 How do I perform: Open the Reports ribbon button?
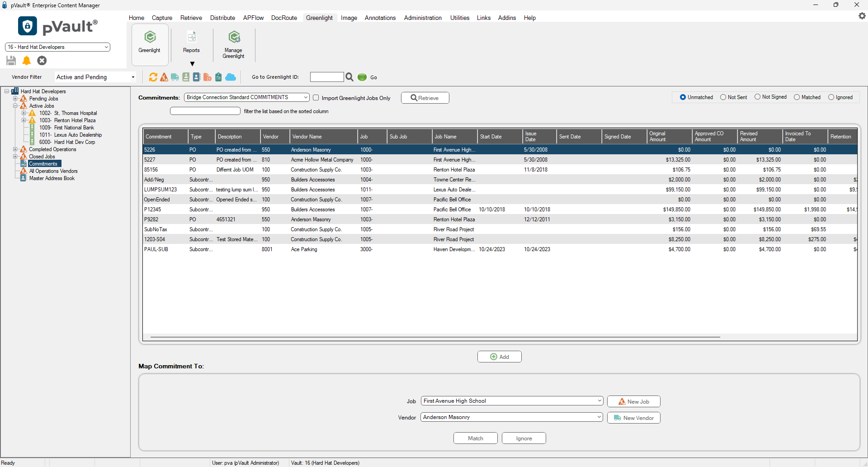191,44
